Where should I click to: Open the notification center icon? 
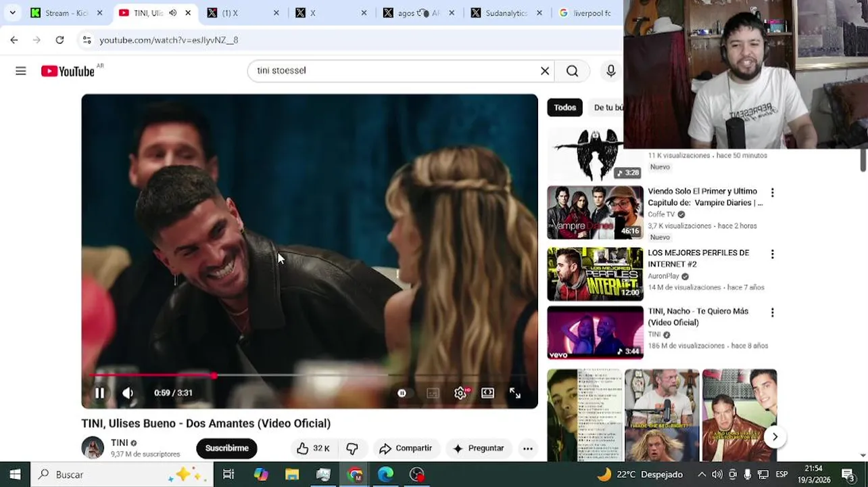pyautogui.click(x=848, y=474)
